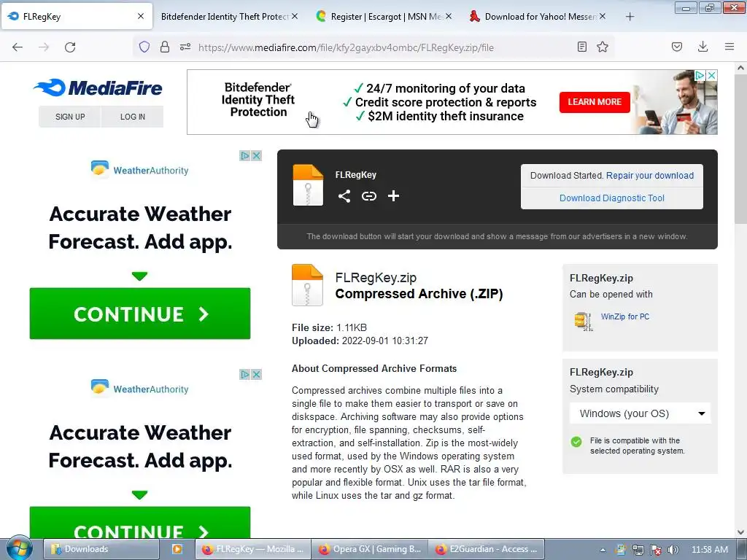Image resolution: width=747 pixels, height=560 pixels.
Task: Show hidden system tray icons
Action: [603, 550]
